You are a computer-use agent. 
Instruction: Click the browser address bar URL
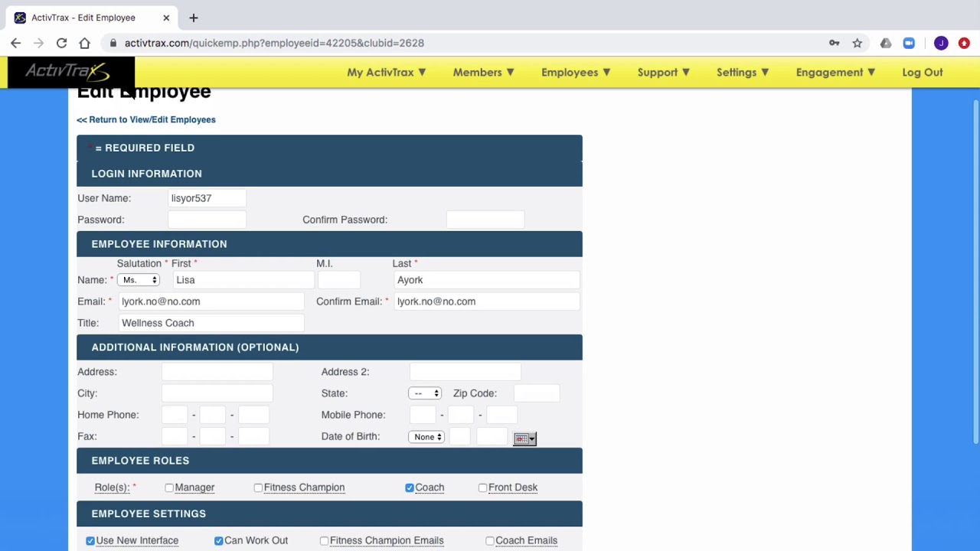pos(274,43)
